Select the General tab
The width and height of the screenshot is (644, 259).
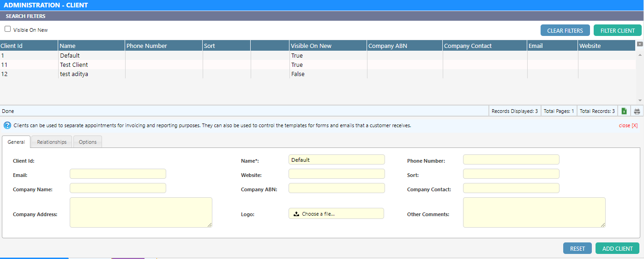click(x=16, y=142)
